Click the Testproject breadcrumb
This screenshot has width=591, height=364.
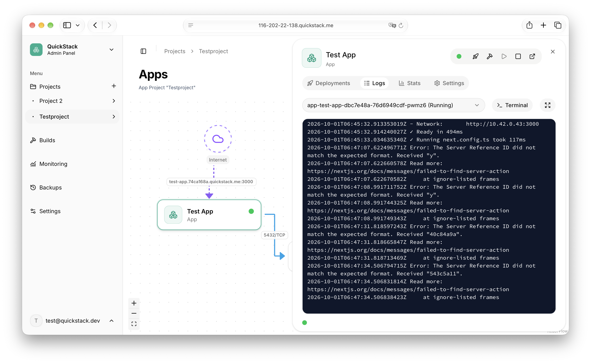[x=213, y=51]
